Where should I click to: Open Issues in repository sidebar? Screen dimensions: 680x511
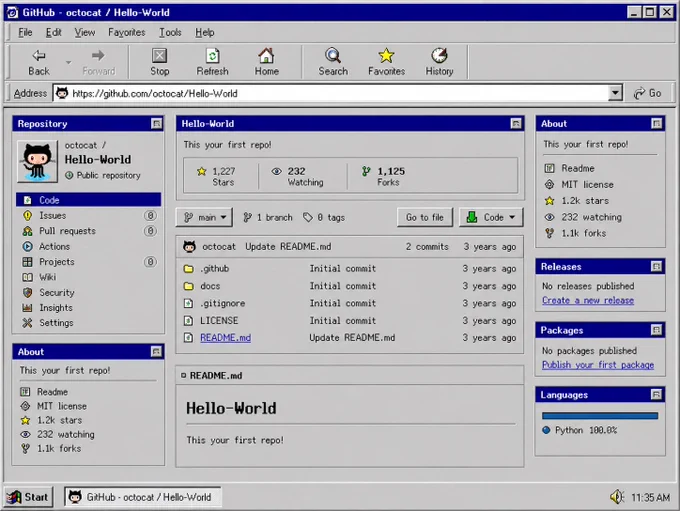pos(88,216)
